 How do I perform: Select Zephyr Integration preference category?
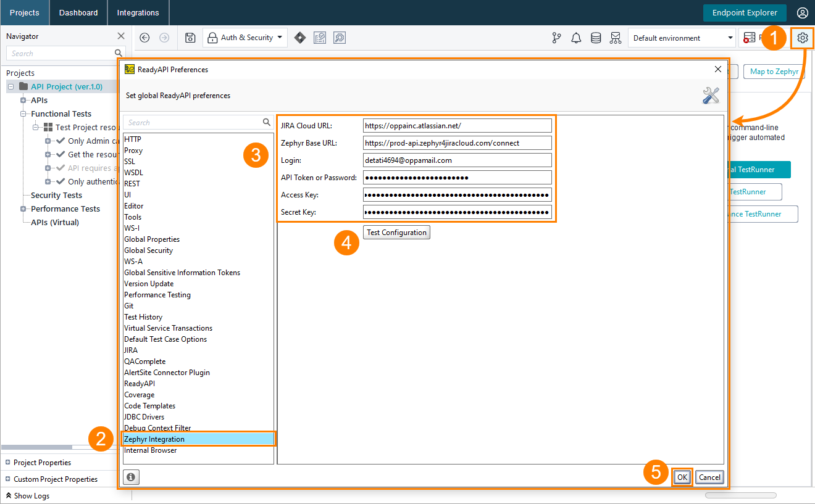pos(198,439)
